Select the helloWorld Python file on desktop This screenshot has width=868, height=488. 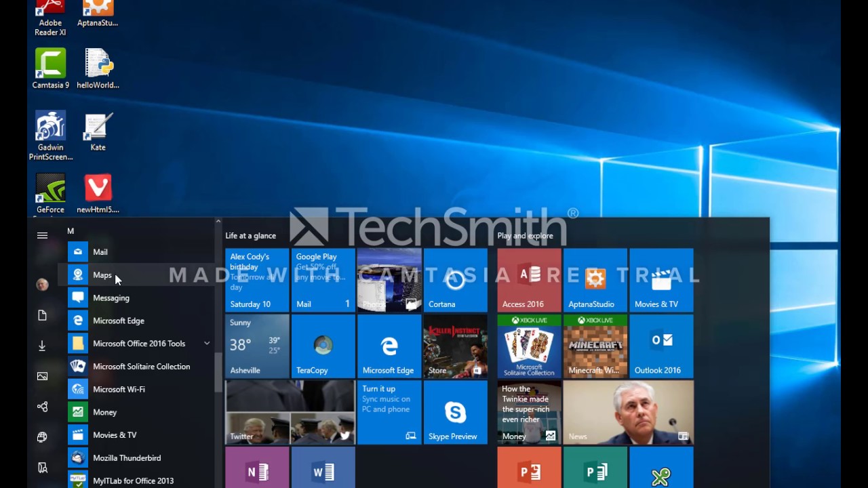click(x=98, y=68)
